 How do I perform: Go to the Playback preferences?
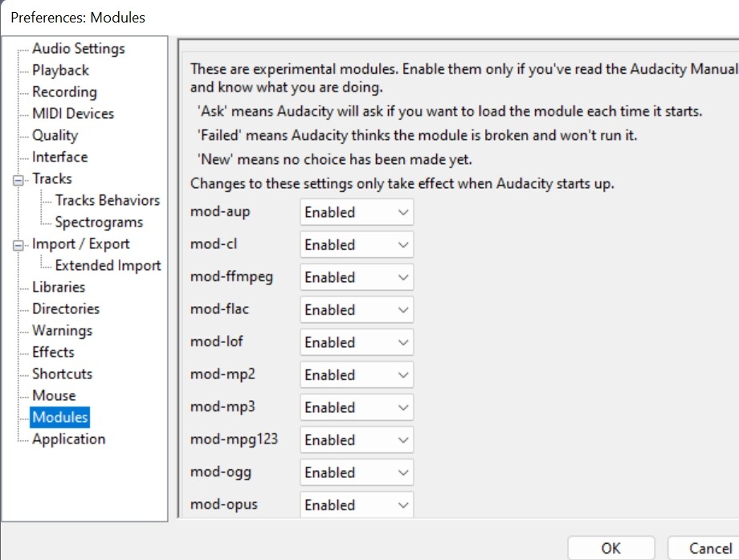click(x=60, y=71)
